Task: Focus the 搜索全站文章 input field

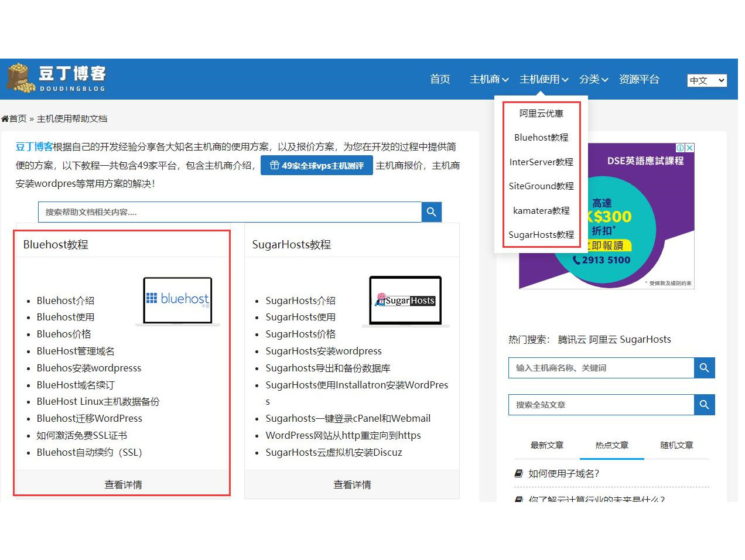Action: (602, 405)
